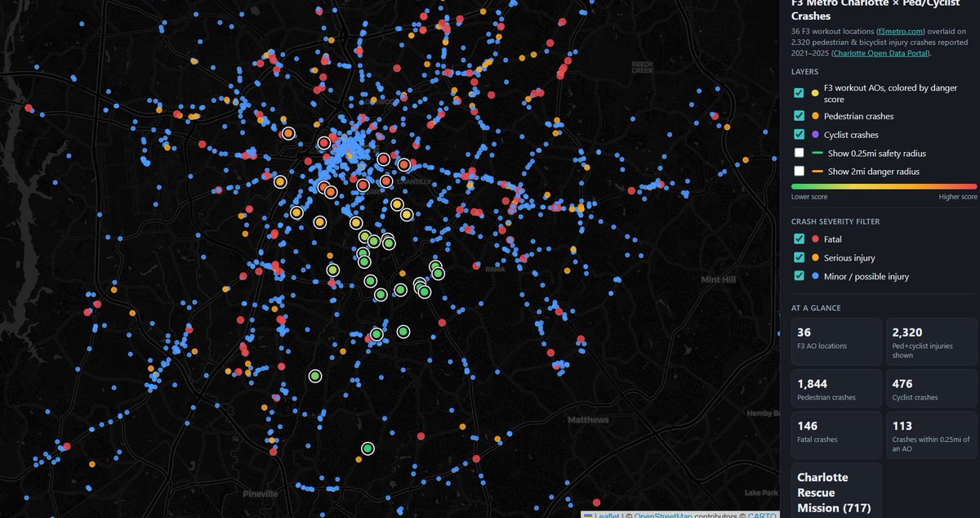Click the 113 Crashes within 0.25mi card
Image resolution: width=980 pixels, height=518 pixels.
coord(931,435)
